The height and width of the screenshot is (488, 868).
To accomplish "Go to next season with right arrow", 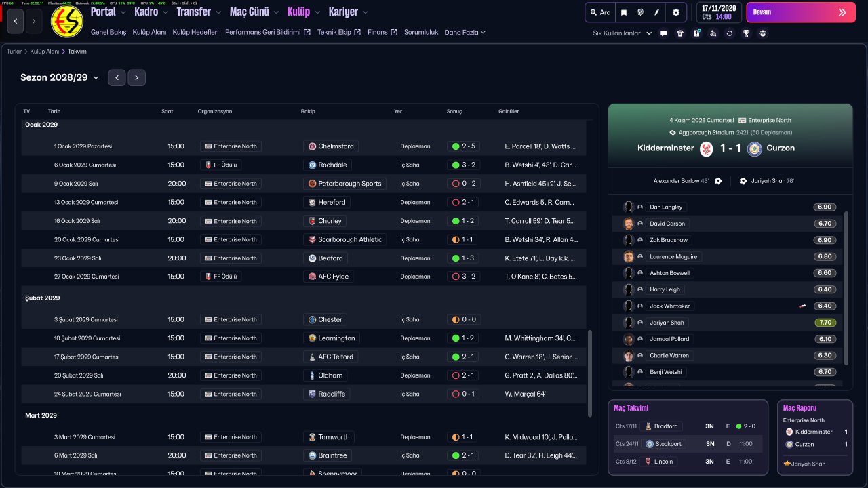I will 137,78.
